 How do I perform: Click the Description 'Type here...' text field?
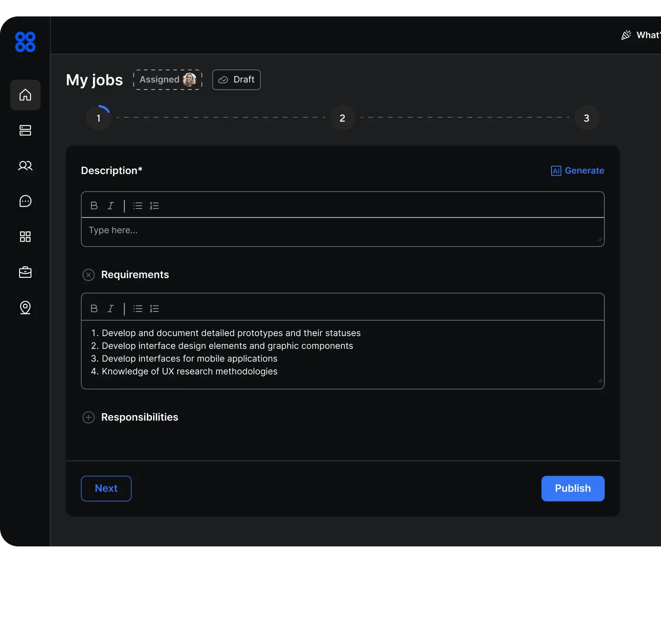[x=342, y=231]
